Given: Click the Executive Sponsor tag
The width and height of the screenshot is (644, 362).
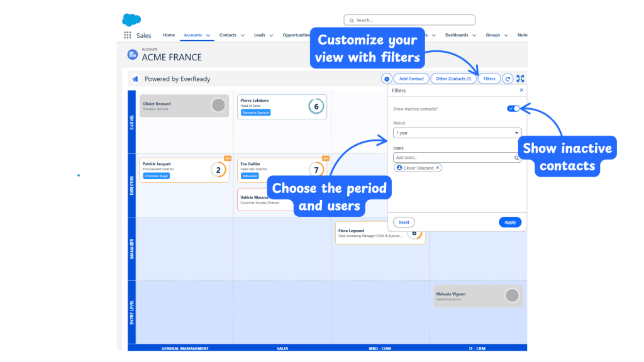Looking at the screenshot, I should pyautogui.click(x=255, y=112).
